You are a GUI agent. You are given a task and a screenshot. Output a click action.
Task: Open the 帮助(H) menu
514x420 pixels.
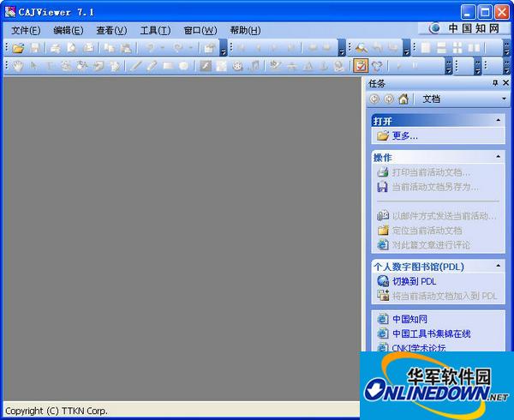coord(245,31)
